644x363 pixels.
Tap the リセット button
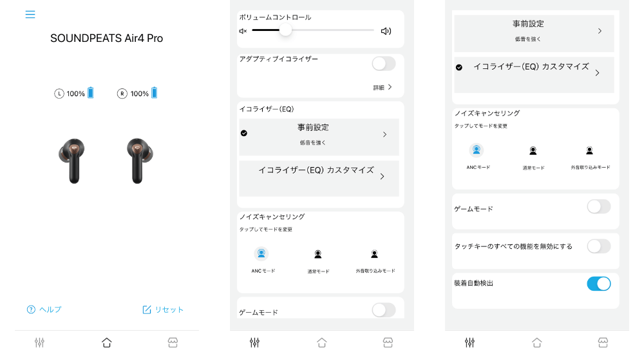click(x=163, y=309)
